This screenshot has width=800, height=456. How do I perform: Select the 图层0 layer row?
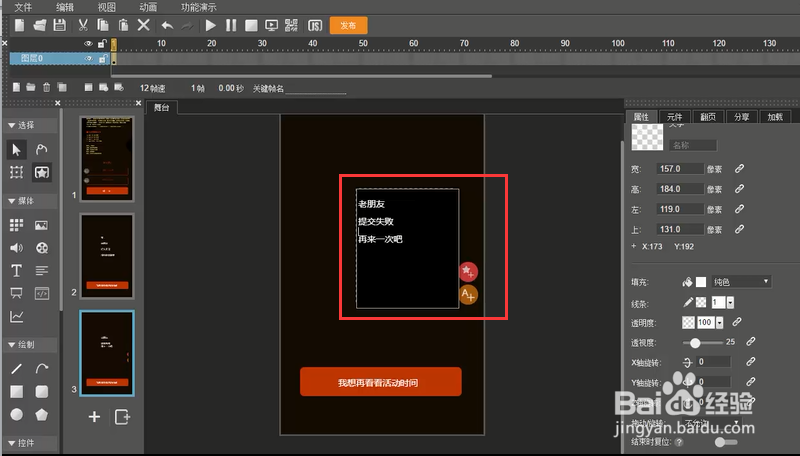coord(60,59)
